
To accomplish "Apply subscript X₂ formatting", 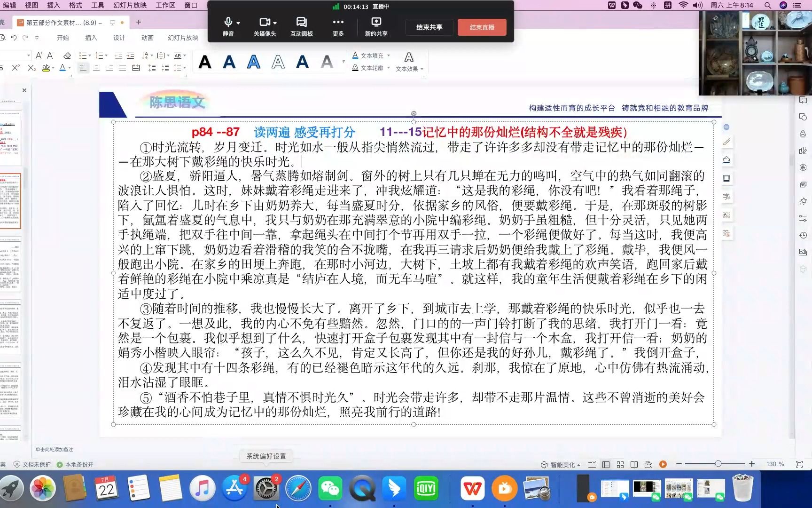I will pos(31,68).
